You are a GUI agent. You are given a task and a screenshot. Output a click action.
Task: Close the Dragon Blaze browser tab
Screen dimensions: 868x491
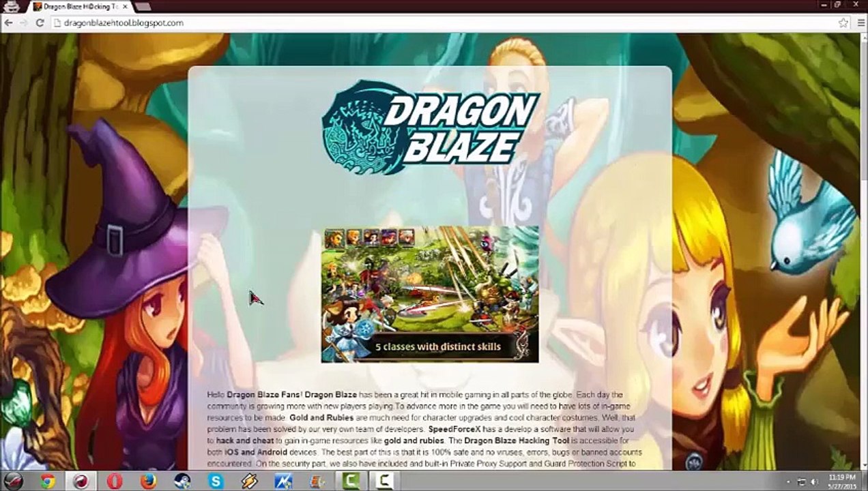[125, 7]
